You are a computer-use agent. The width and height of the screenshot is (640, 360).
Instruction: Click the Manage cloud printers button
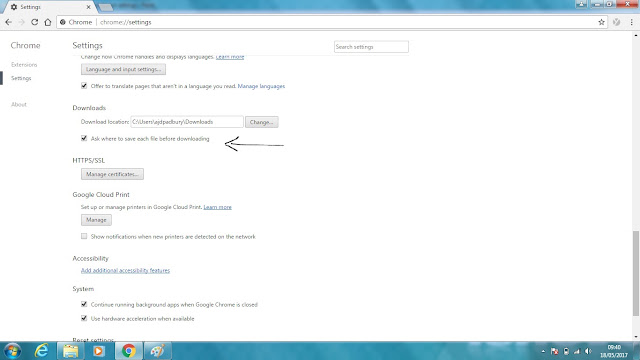click(x=96, y=220)
